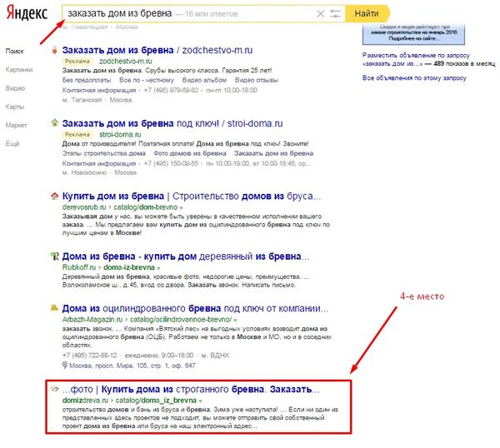The width and height of the screenshot is (500, 448).
Task: Clear the search query with the X icon
Action: point(320,13)
